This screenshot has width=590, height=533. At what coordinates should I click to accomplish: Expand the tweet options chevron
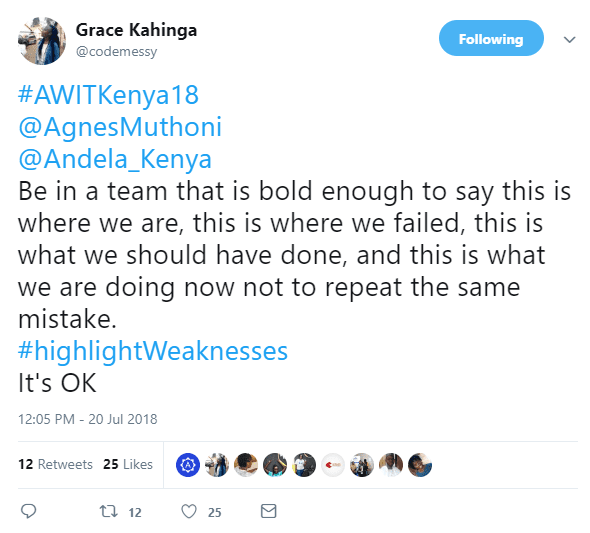[x=570, y=39]
